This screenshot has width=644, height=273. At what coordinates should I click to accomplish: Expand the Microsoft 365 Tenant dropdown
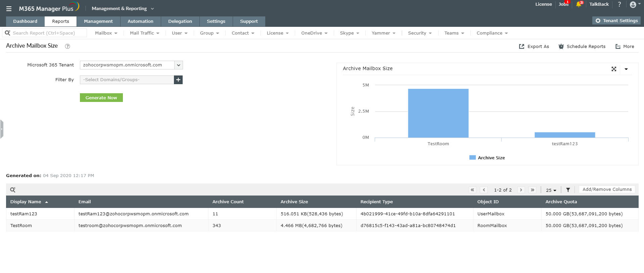point(179,65)
